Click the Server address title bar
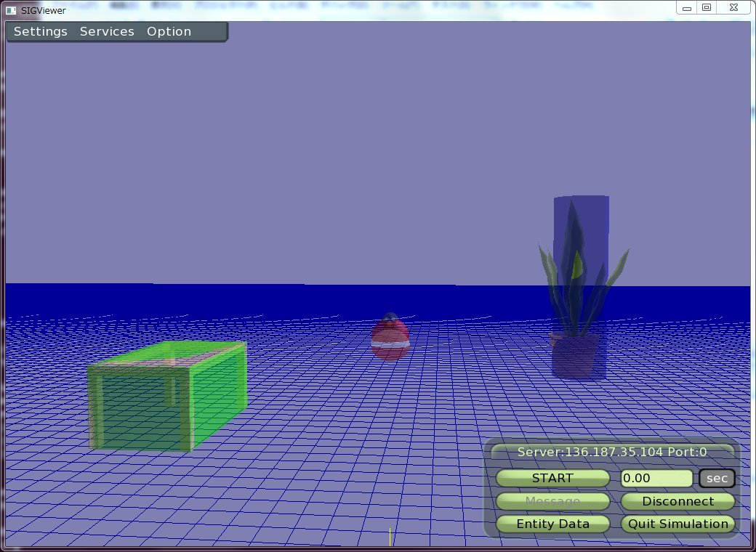The image size is (756, 552). coord(611,452)
